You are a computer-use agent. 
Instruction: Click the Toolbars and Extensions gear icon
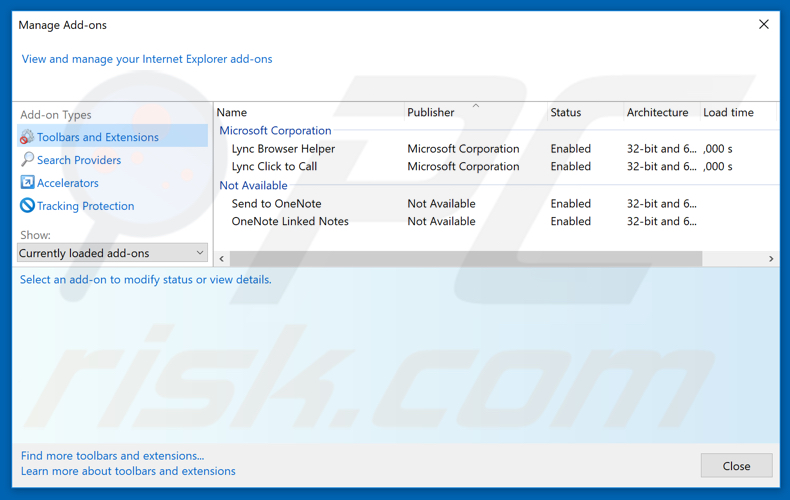27,137
